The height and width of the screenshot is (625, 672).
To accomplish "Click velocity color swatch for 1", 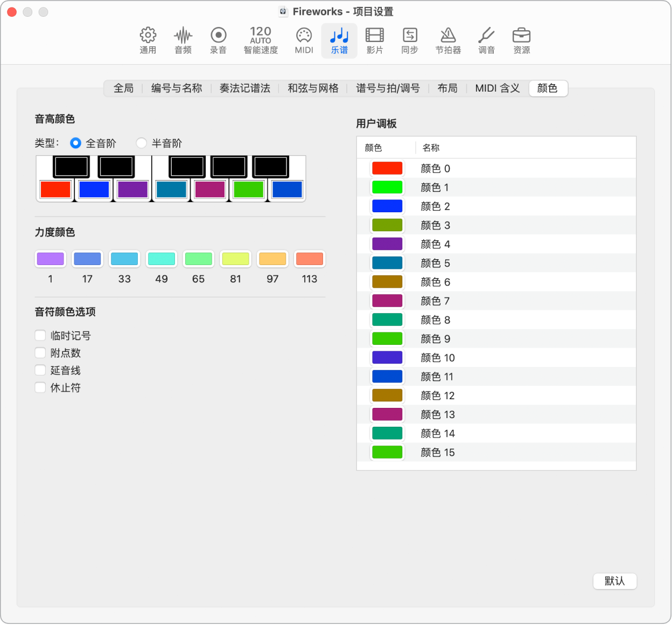I will (x=51, y=259).
